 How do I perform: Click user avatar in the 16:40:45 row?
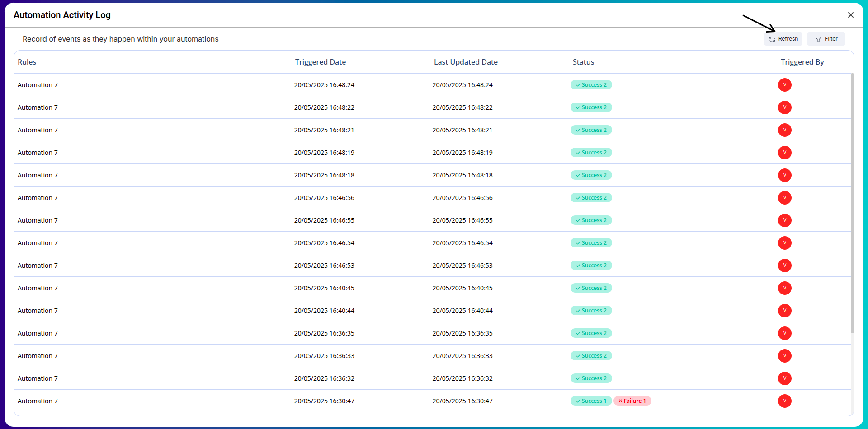click(784, 288)
